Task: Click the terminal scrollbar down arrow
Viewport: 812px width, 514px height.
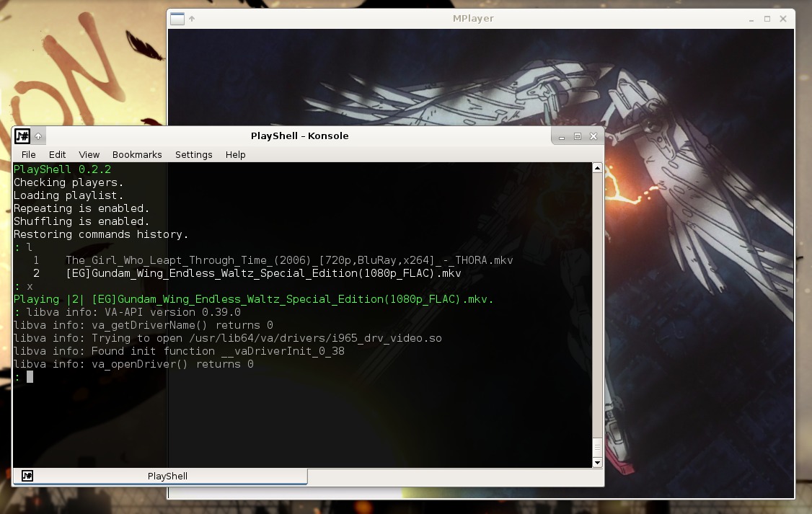Action: point(597,462)
